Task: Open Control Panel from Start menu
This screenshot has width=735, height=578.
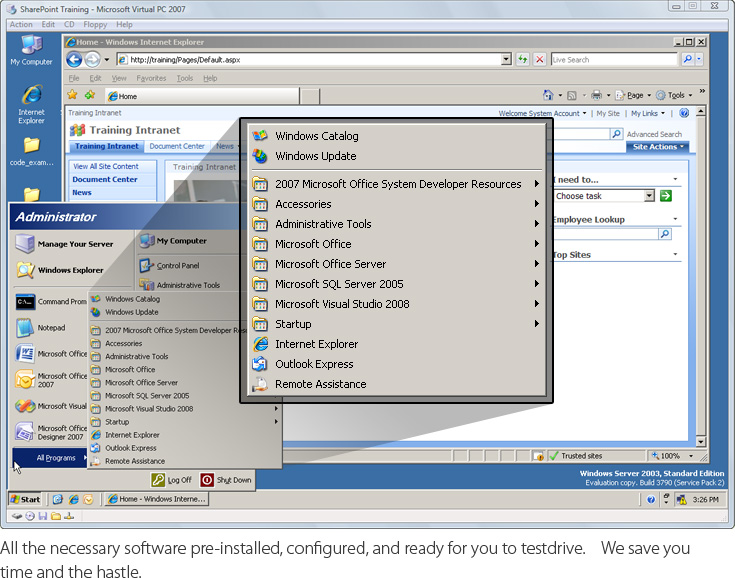Action: point(178,266)
